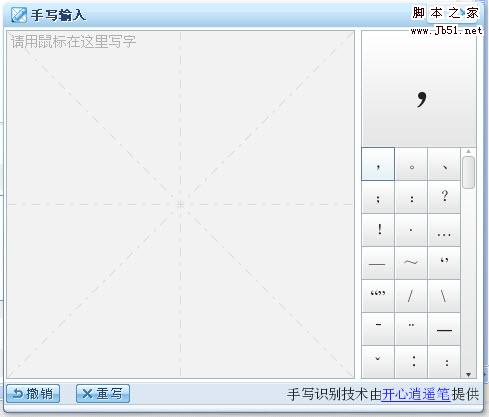Select the short hyphen candidate below the double quotes

(x=378, y=329)
